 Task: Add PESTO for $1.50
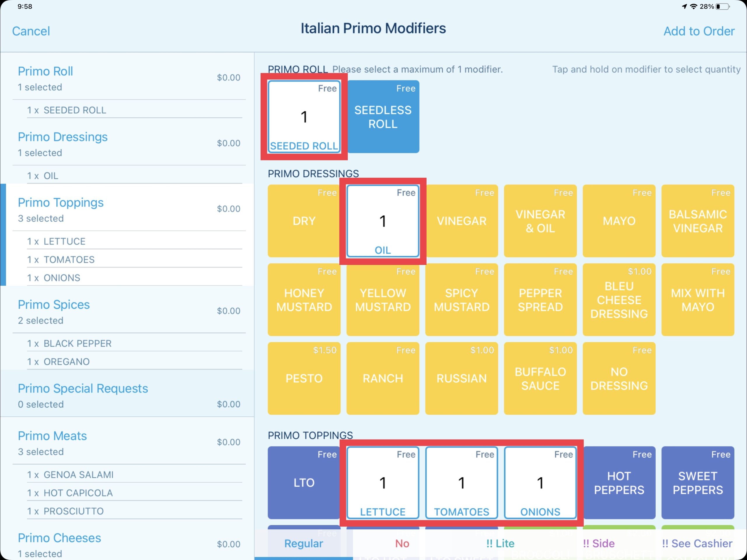click(x=304, y=378)
